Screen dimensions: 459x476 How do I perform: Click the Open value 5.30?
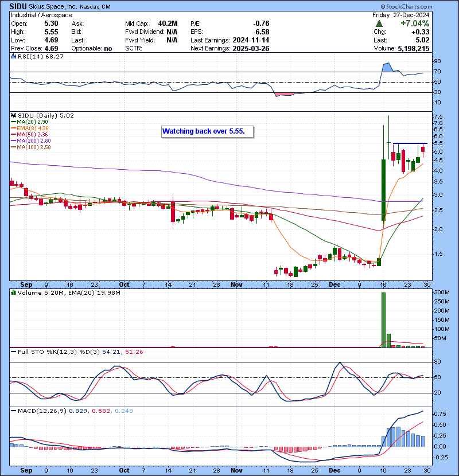coord(51,24)
